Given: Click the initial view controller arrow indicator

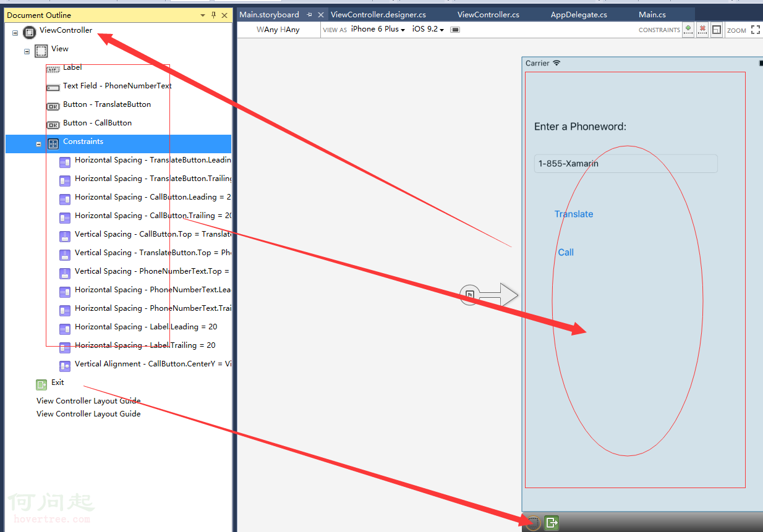Looking at the screenshot, I should 488,295.
